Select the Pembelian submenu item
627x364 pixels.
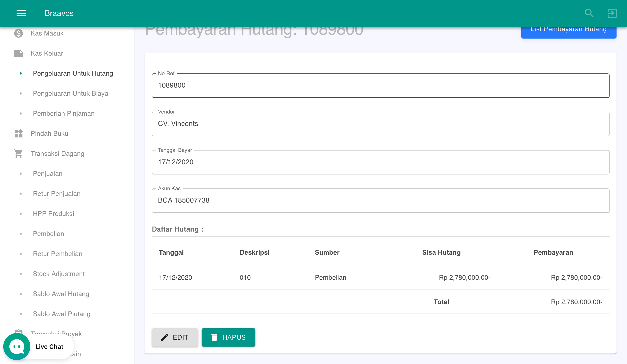(49, 234)
